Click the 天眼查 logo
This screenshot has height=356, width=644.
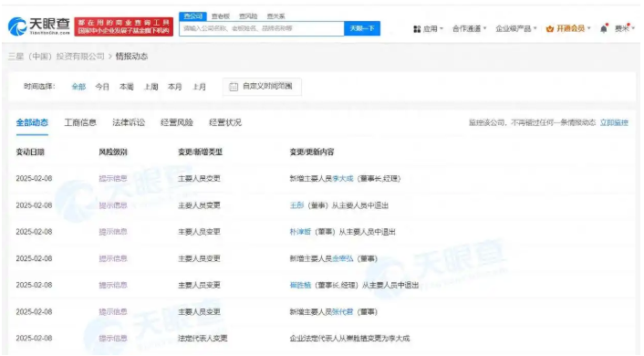pyautogui.click(x=38, y=26)
